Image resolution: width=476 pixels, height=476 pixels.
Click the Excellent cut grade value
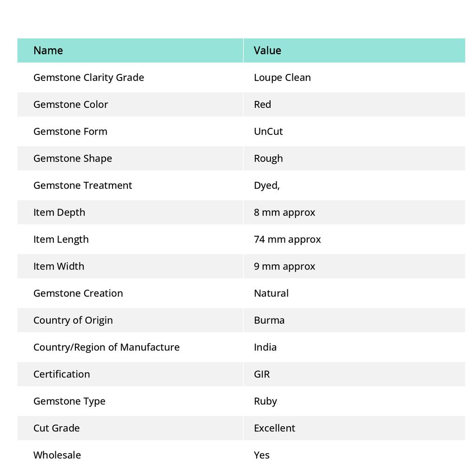tap(274, 428)
